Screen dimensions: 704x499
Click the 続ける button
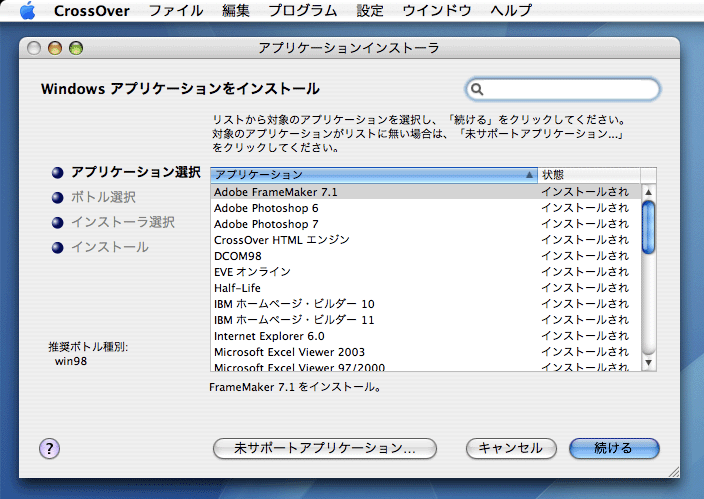(x=614, y=448)
